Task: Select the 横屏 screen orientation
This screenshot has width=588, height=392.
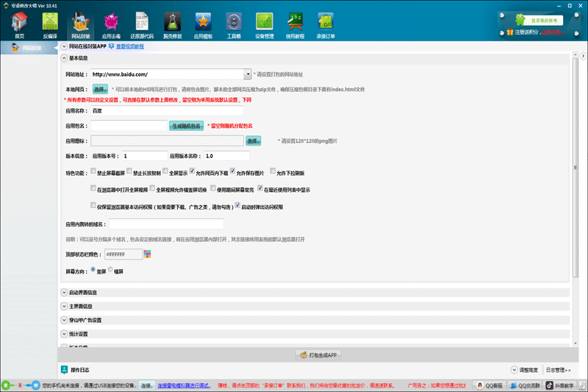Action: 111,270
